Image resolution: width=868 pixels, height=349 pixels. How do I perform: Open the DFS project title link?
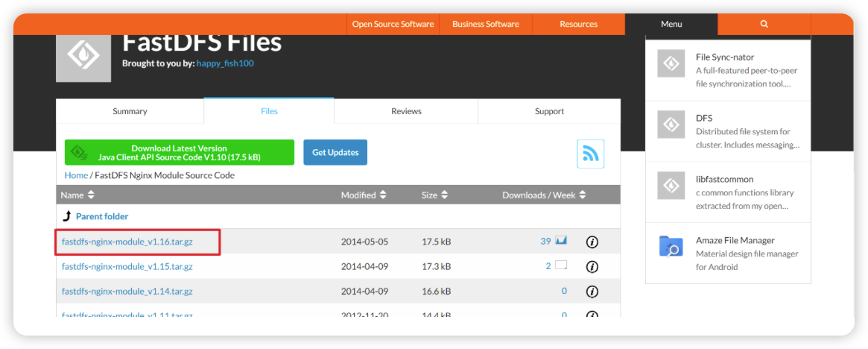coord(704,118)
